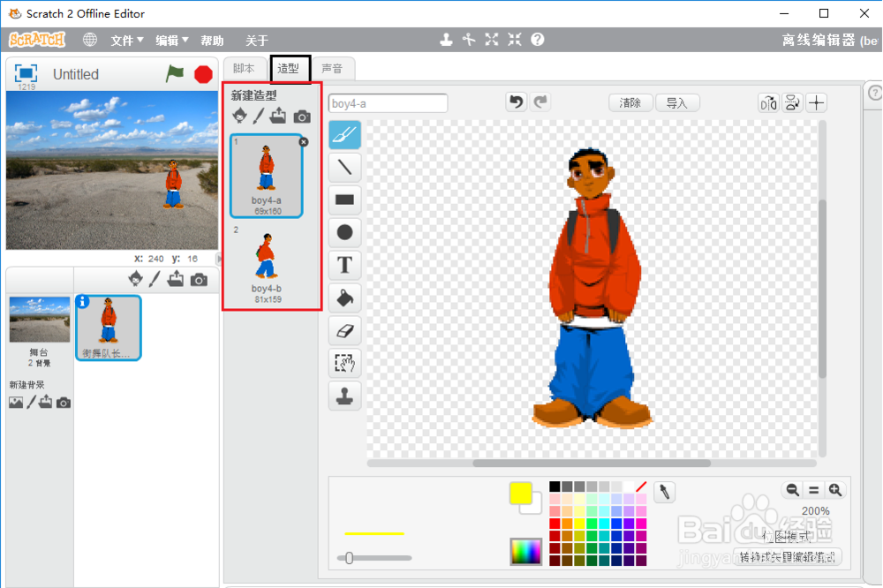Click the green flag to start
Viewport: 883px width, 588px height.
click(175, 73)
